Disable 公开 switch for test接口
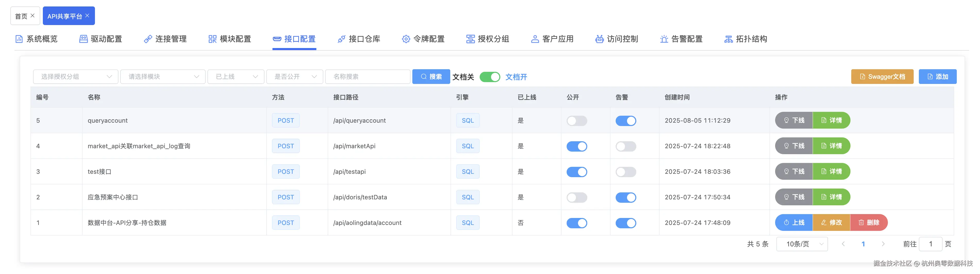This screenshot has height=274, width=980. [577, 172]
